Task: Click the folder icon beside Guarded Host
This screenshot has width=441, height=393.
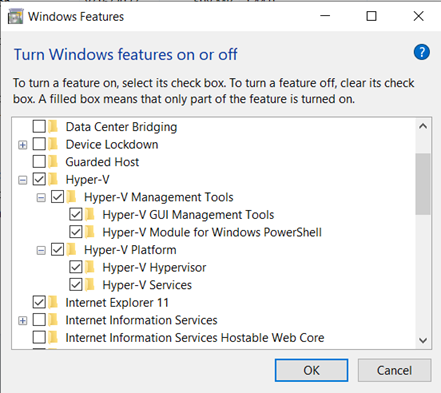Action: [53, 162]
